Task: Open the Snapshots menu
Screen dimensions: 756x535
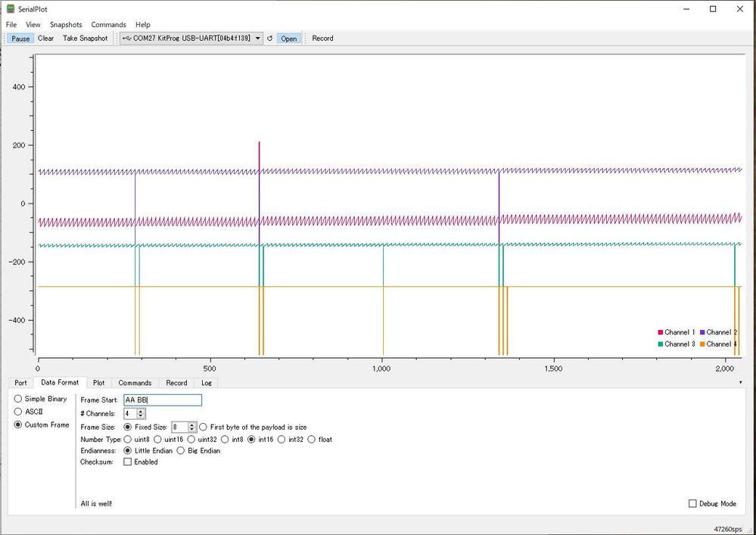Action: click(66, 24)
